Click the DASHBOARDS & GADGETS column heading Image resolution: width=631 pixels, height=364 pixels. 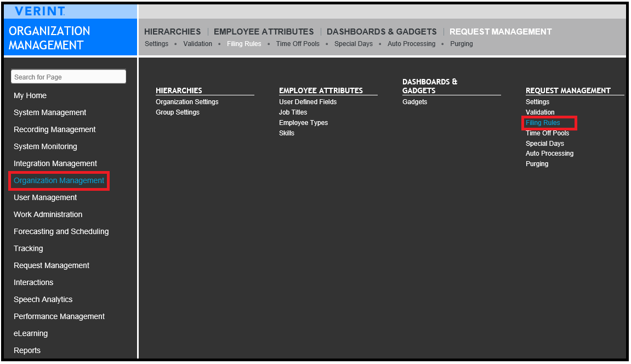coord(430,86)
